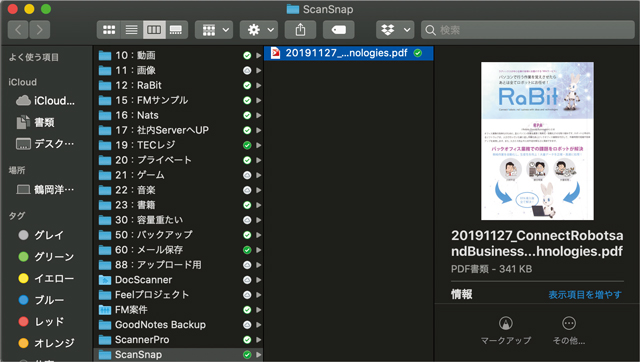Viewport: 640px width, 362px height.
Task: Select the 20191127_...nologies.pdf file
Action: pos(349,53)
